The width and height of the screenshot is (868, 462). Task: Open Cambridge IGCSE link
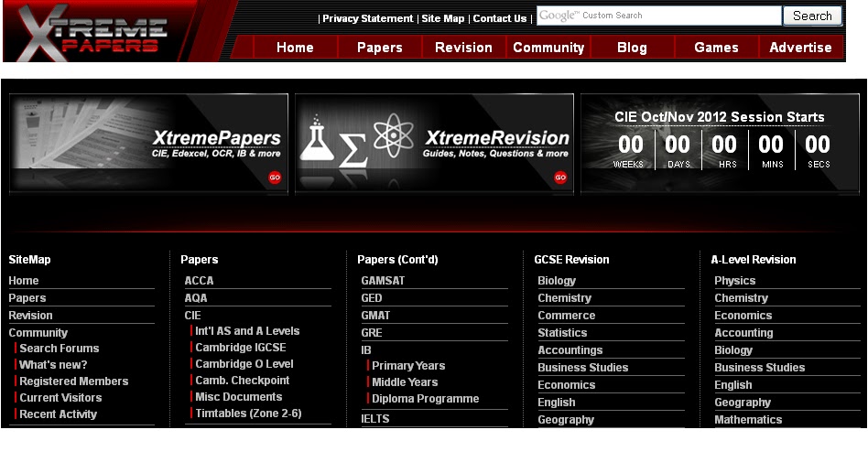point(241,348)
